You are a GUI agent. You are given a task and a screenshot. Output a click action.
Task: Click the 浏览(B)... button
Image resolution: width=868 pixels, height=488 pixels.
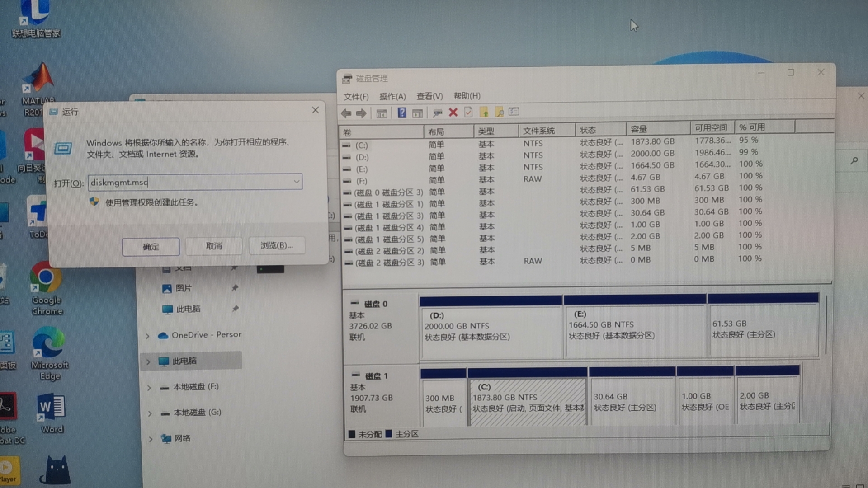coord(276,245)
